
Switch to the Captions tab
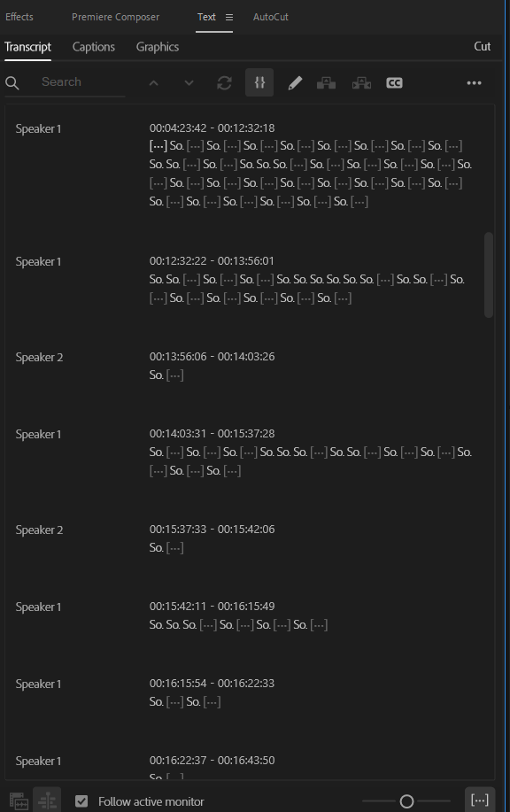[93, 47]
